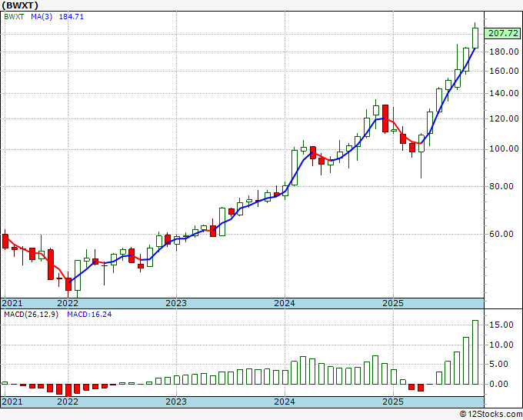The width and height of the screenshot is (523, 420).
Task: Click the large red candlestick at end of 2024
Action: (385, 118)
